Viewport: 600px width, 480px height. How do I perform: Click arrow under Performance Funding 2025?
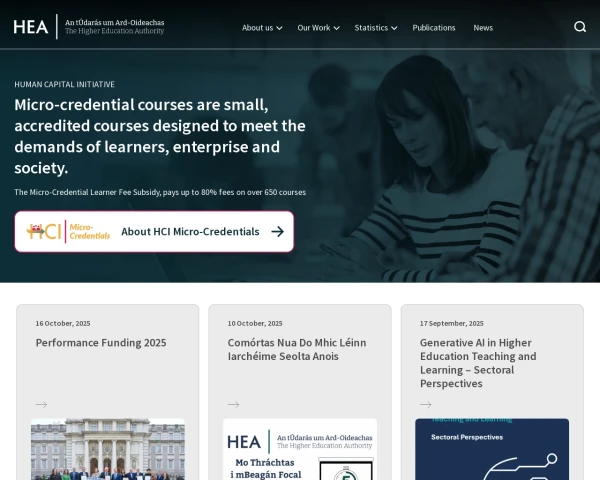(41, 404)
